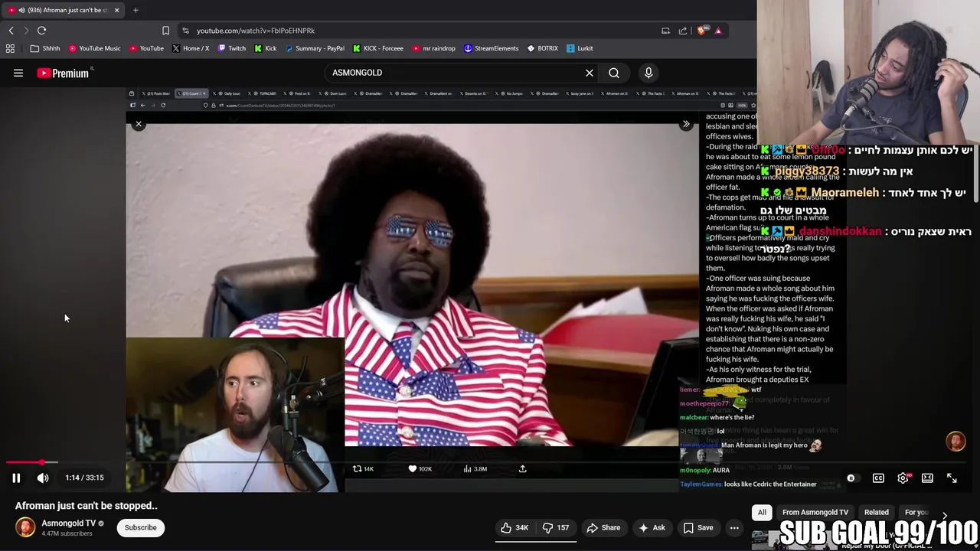Open a new browser tab
Viewport: 980px width, 551px height.
click(x=136, y=10)
